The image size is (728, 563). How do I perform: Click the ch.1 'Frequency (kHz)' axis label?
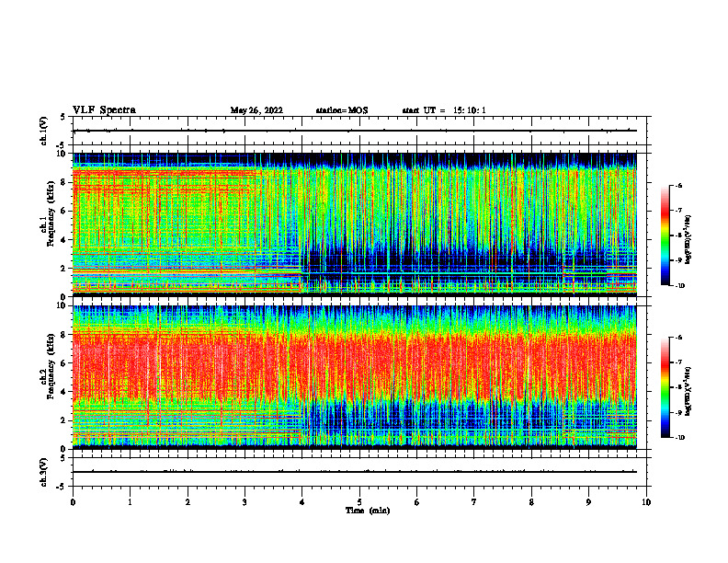(51, 213)
